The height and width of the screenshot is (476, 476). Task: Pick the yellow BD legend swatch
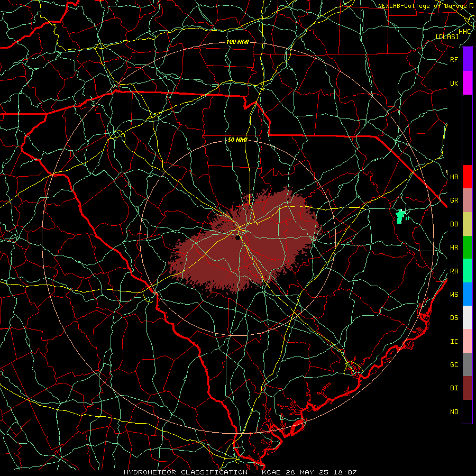click(467, 224)
